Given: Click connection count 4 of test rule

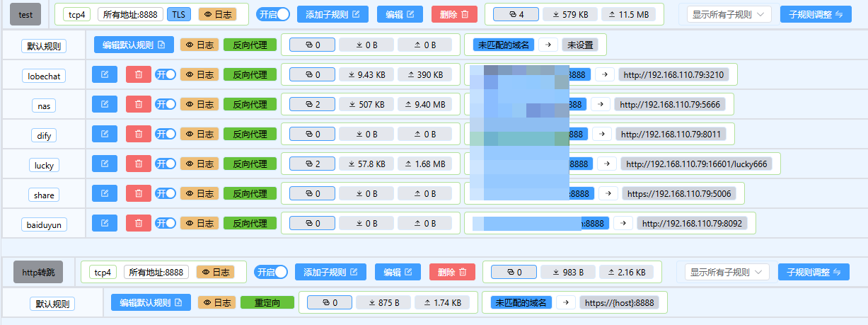Looking at the screenshot, I should (516, 14).
